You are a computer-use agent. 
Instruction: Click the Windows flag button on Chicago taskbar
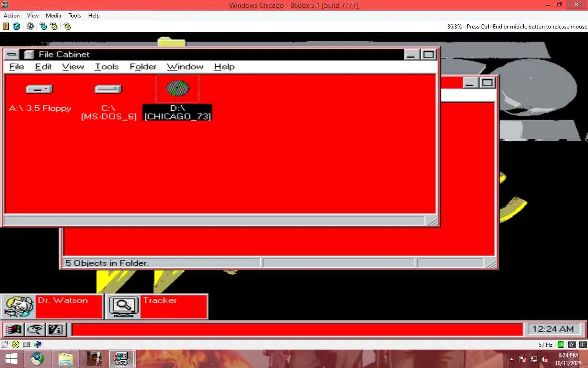coord(14,329)
